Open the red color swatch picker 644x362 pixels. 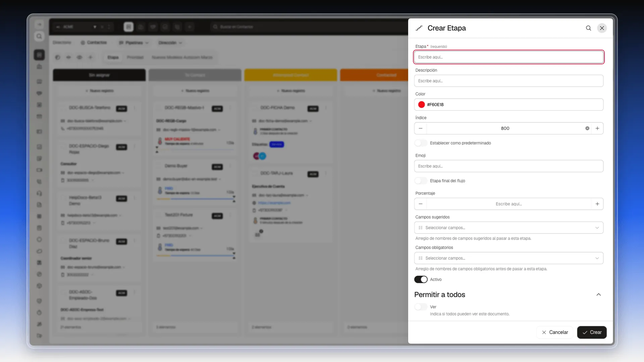pos(422,105)
